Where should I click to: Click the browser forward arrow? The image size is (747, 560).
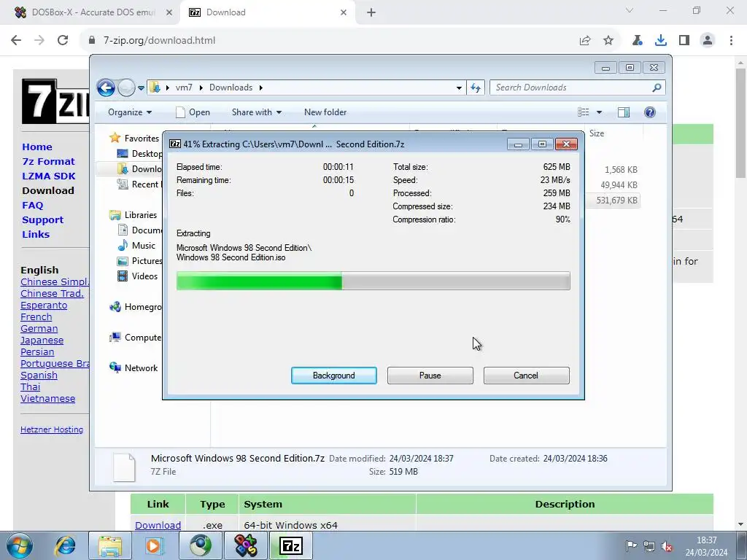click(x=39, y=41)
